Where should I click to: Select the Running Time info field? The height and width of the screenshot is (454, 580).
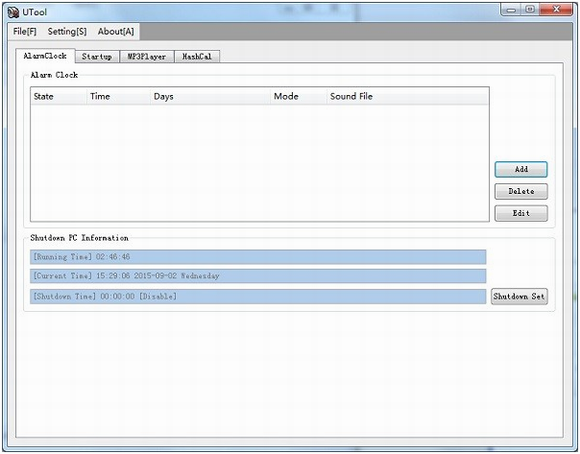[x=258, y=257]
